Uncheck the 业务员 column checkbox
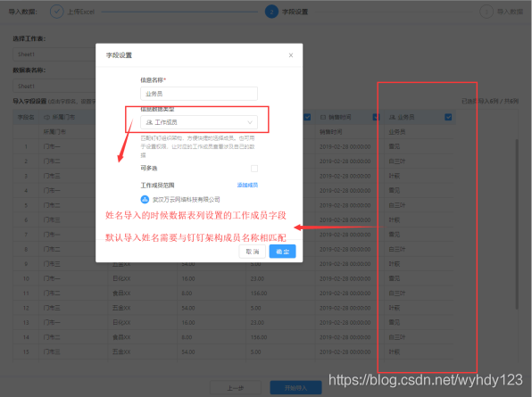 (448, 117)
